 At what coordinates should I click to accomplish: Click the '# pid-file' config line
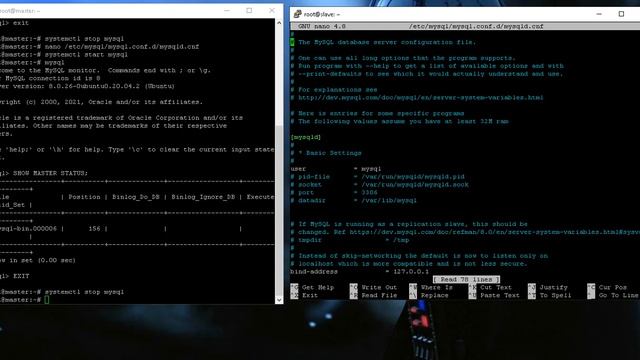[378, 177]
